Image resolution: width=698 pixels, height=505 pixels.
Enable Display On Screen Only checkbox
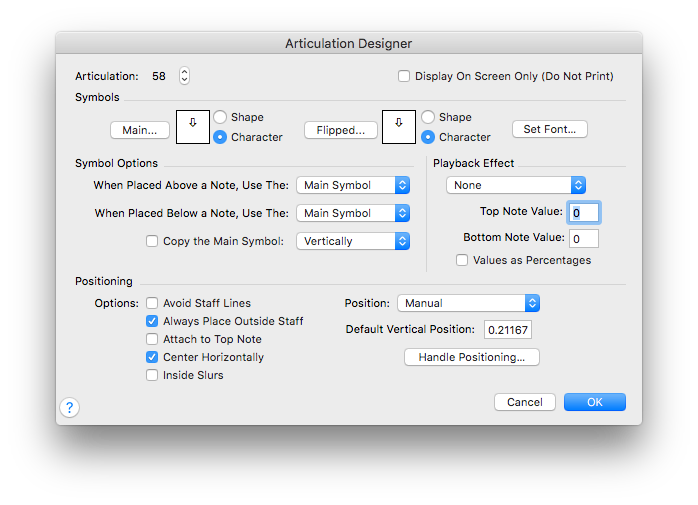[x=404, y=76]
